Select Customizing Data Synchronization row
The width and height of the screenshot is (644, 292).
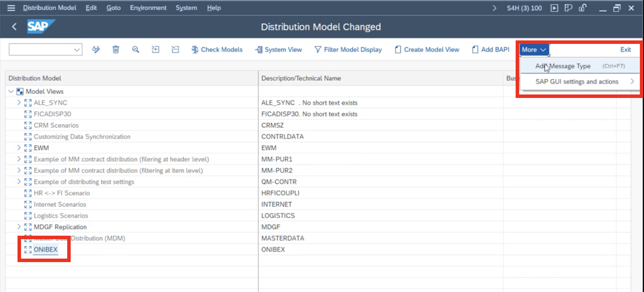(x=82, y=137)
